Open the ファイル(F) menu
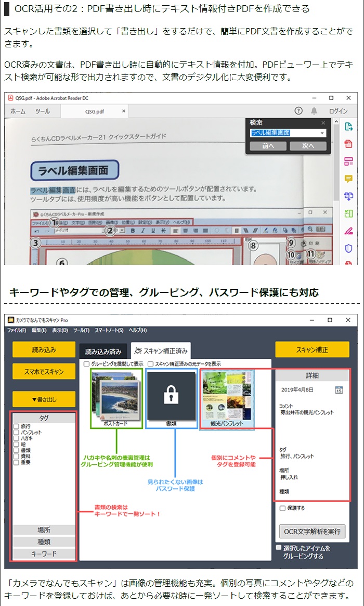 17,331
